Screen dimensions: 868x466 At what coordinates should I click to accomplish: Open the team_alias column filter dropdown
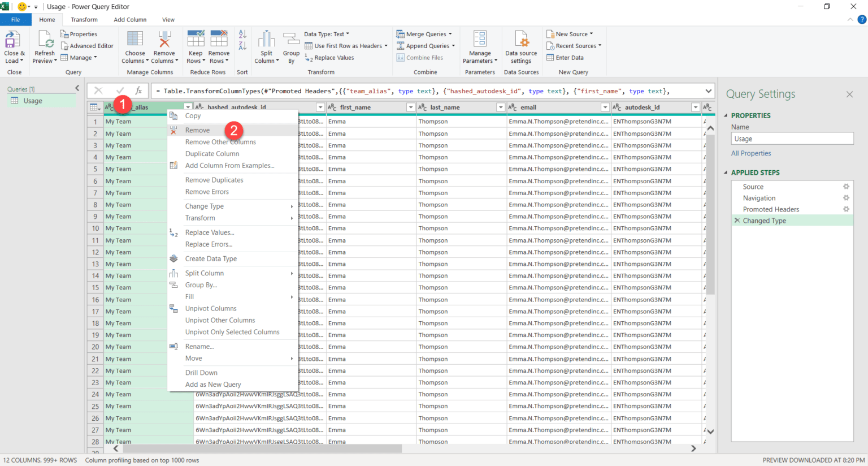[188, 106]
